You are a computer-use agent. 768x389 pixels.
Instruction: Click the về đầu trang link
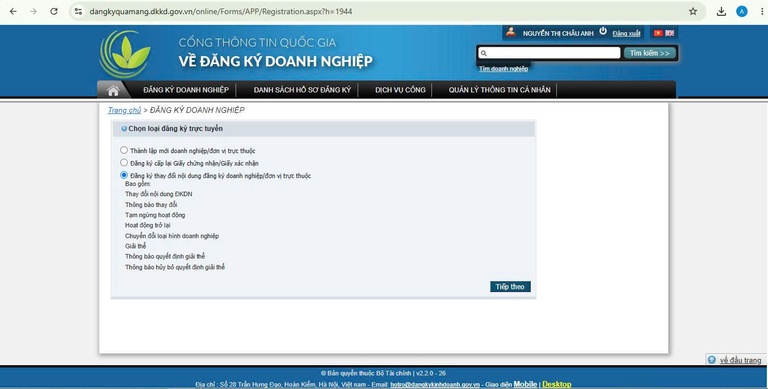click(740, 360)
